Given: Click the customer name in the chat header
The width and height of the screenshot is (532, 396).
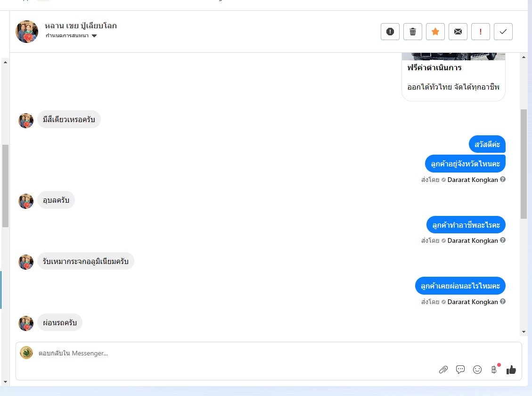Looking at the screenshot, I should tap(81, 26).
